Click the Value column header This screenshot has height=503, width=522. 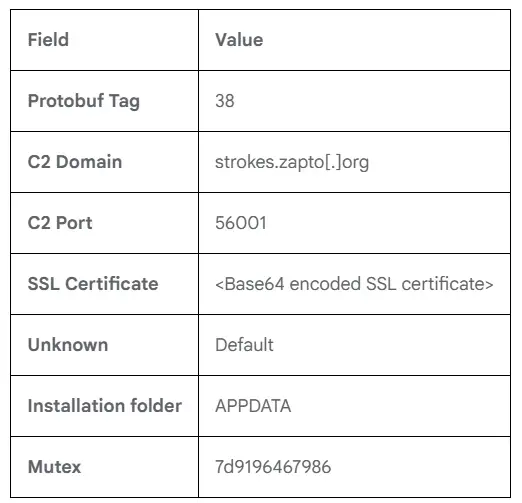(x=239, y=40)
